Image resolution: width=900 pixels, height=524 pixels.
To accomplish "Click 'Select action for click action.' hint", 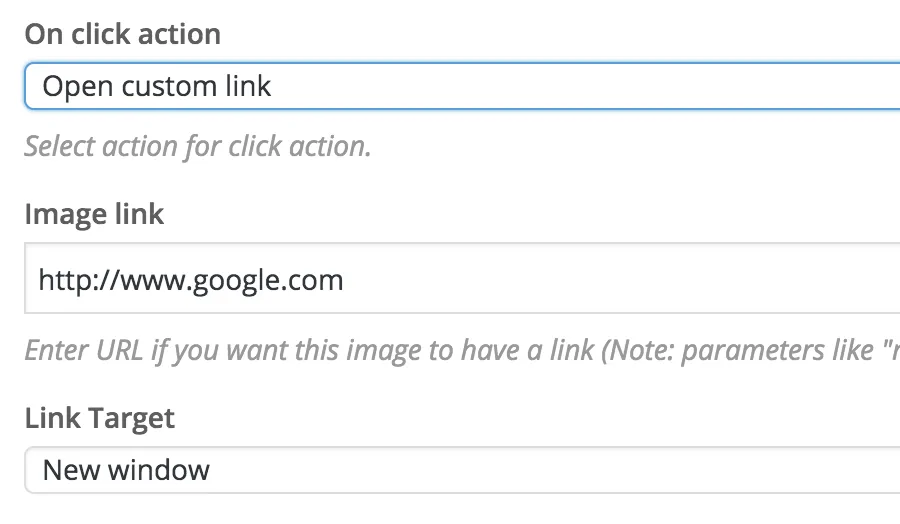I will tap(198, 146).
